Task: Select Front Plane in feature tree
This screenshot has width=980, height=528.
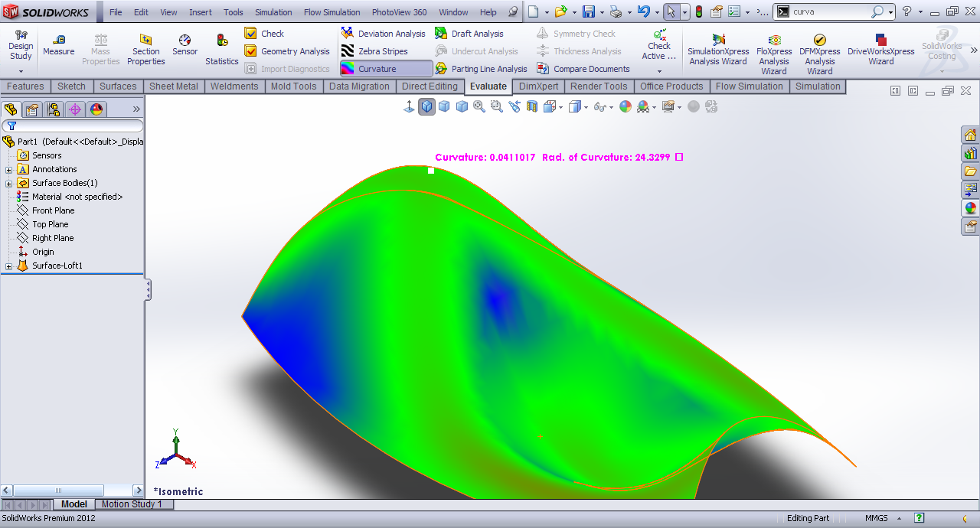Action: (53, 210)
